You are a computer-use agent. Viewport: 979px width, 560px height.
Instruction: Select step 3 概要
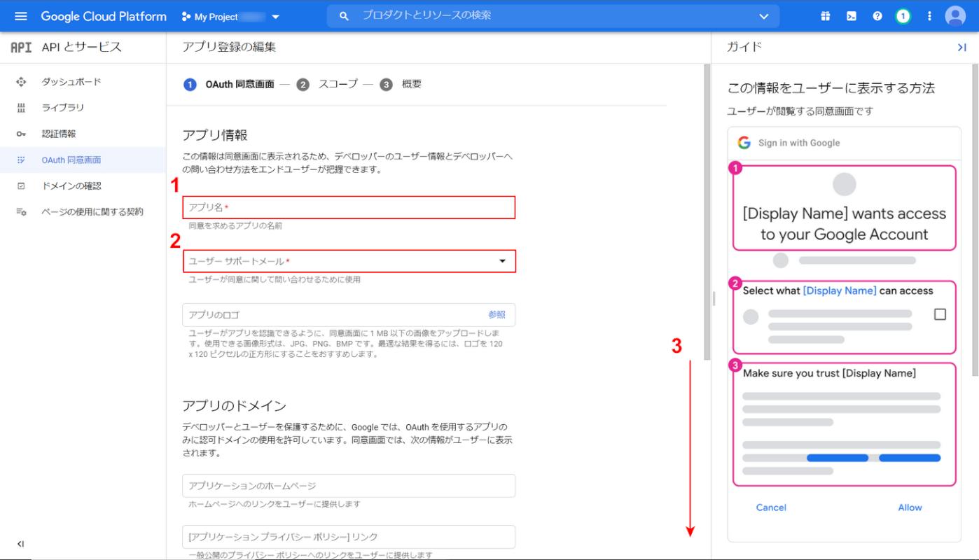pyautogui.click(x=401, y=84)
